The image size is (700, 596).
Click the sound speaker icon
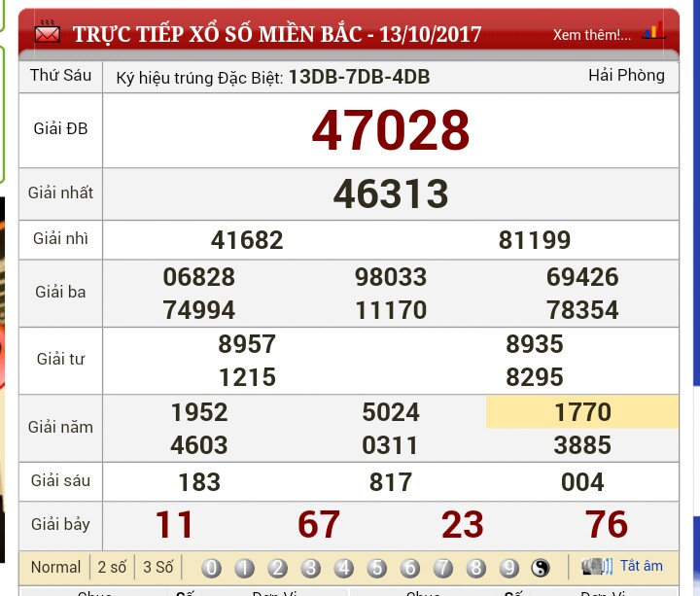coord(596,567)
